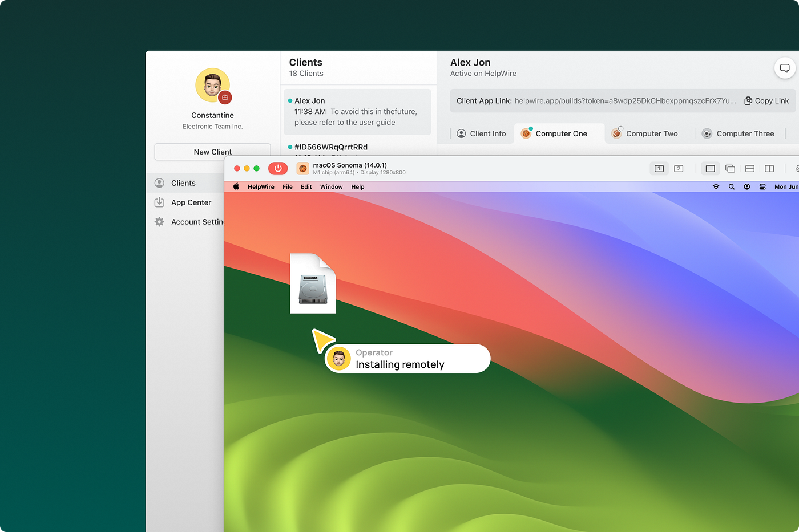Open the HelpWire menu in remote menu bar
The width and height of the screenshot is (799, 532).
click(x=261, y=187)
